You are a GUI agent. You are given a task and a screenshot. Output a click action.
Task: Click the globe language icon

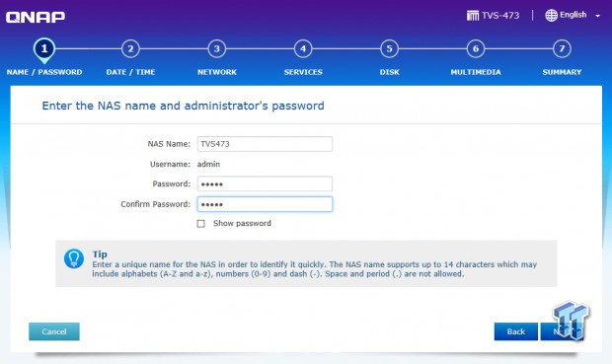pyautogui.click(x=551, y=15)
